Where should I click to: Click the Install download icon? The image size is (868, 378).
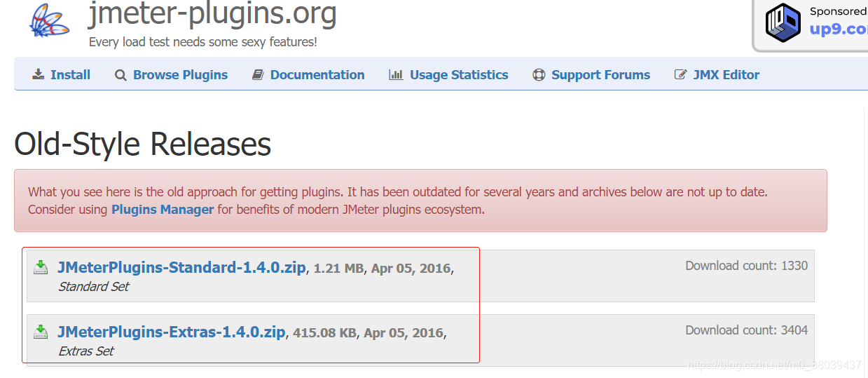pos(38,75)
